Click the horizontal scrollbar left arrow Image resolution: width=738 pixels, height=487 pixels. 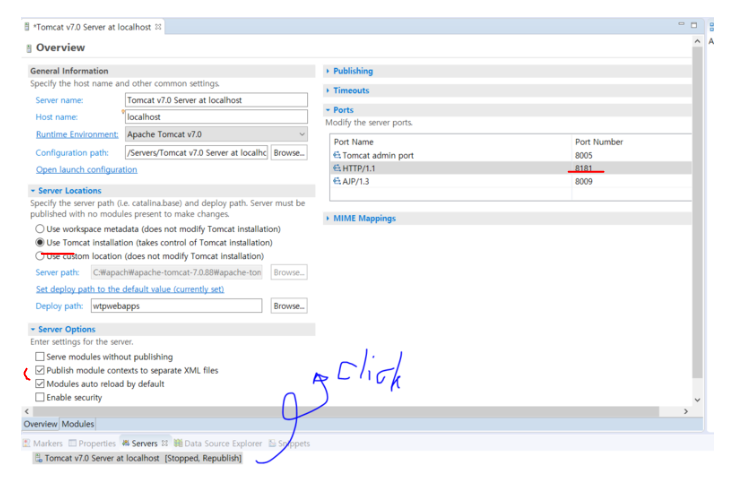tap(27, 411)
